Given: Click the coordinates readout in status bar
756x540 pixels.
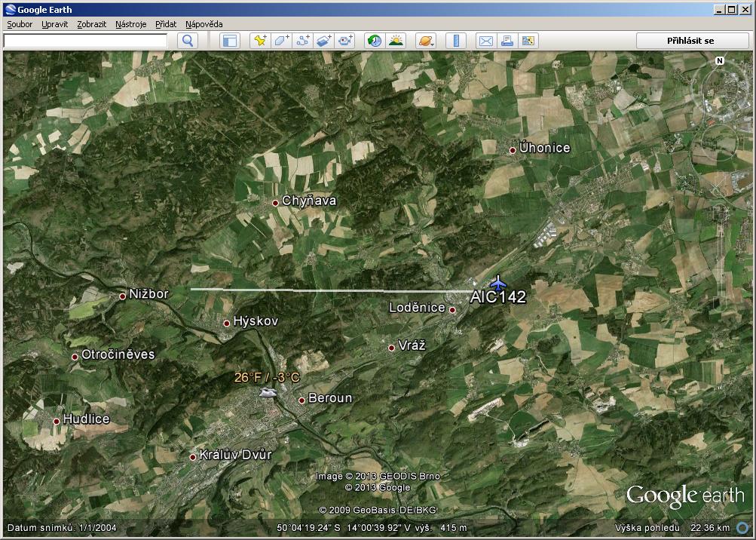Looking at the screenshot, I should pyautogui.click(x=344, y=528).
